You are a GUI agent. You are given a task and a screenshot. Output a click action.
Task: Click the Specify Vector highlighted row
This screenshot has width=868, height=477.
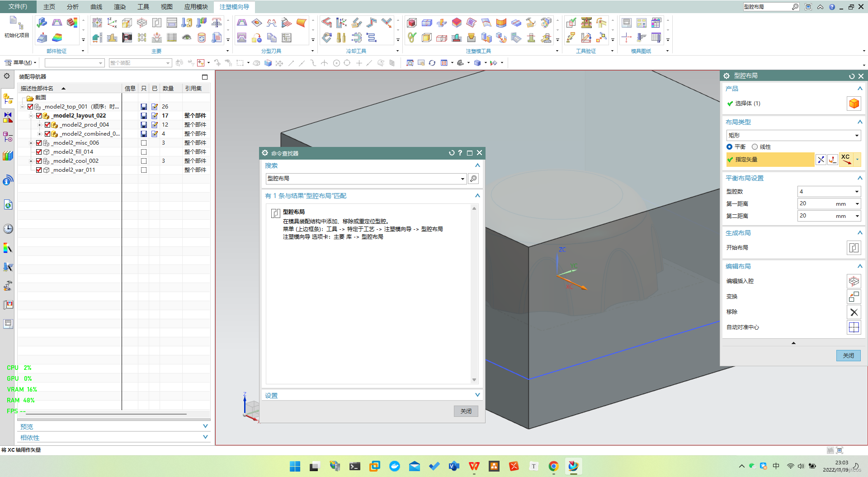point(769,160)
